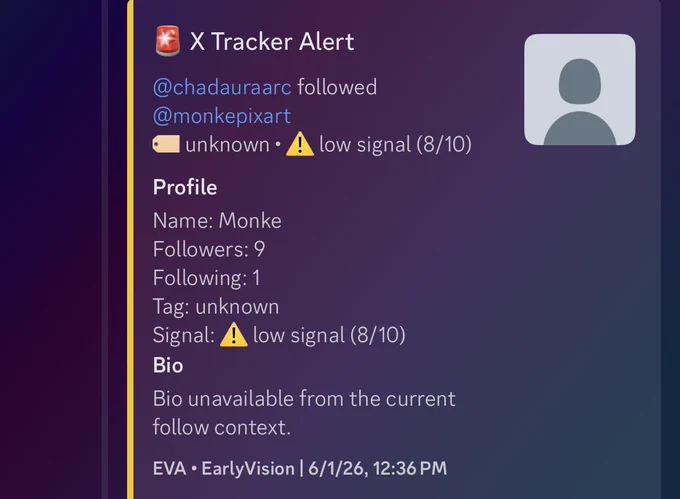680x499 pixels.
Task: Open the @chadauraarc profile link
Action: coord(222,87)
